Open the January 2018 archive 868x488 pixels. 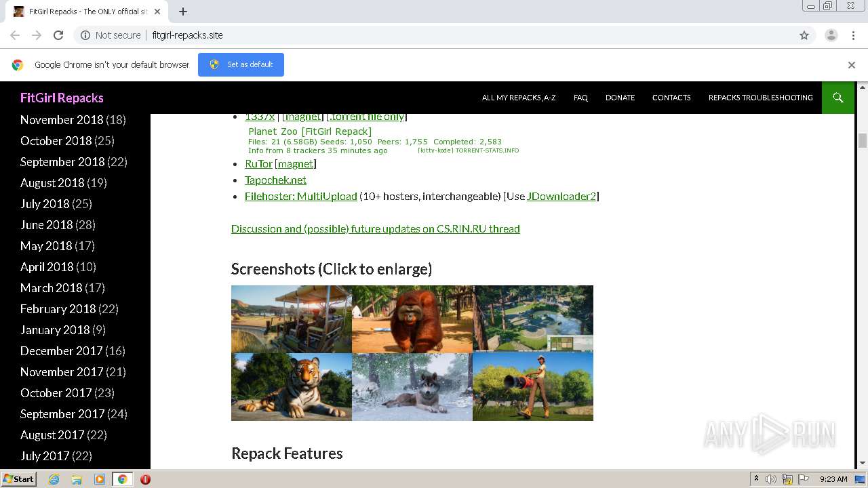55,329
